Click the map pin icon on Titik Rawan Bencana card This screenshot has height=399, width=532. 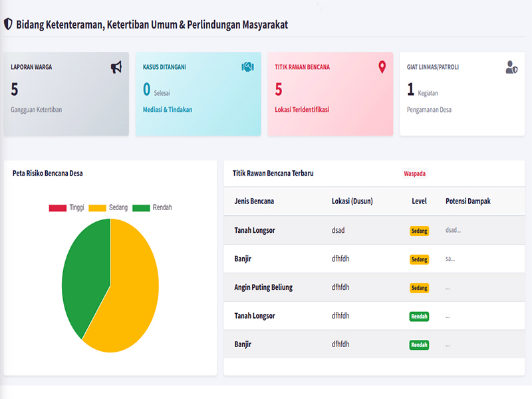tap(382, 67)
